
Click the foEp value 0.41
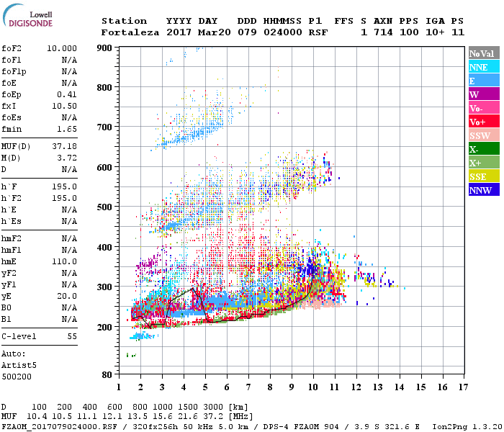pos(67,94)
